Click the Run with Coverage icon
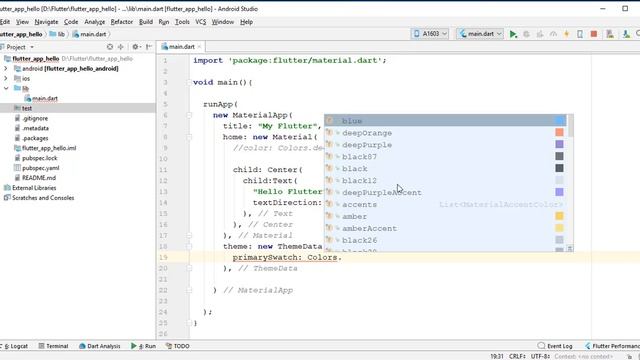 click(x=540, y=34)
